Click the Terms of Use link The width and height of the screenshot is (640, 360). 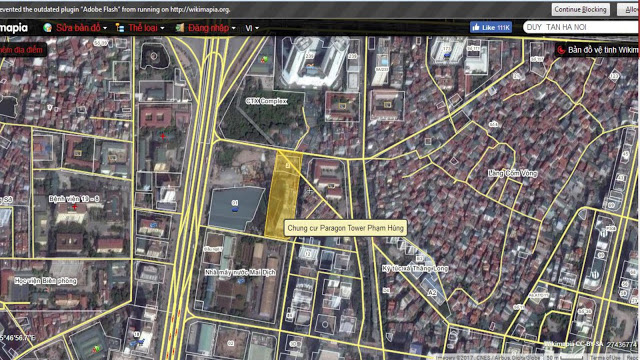tap(605, 357)
